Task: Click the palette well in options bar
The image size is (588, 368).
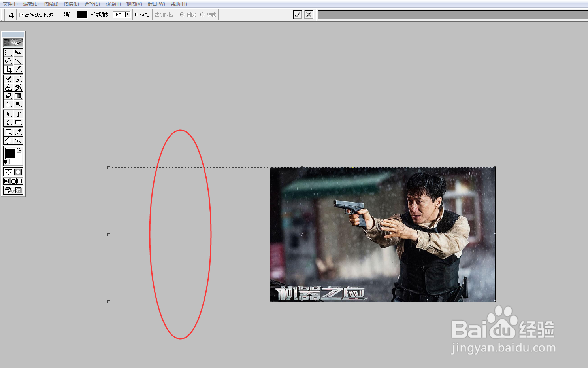Action: (453, 15)
